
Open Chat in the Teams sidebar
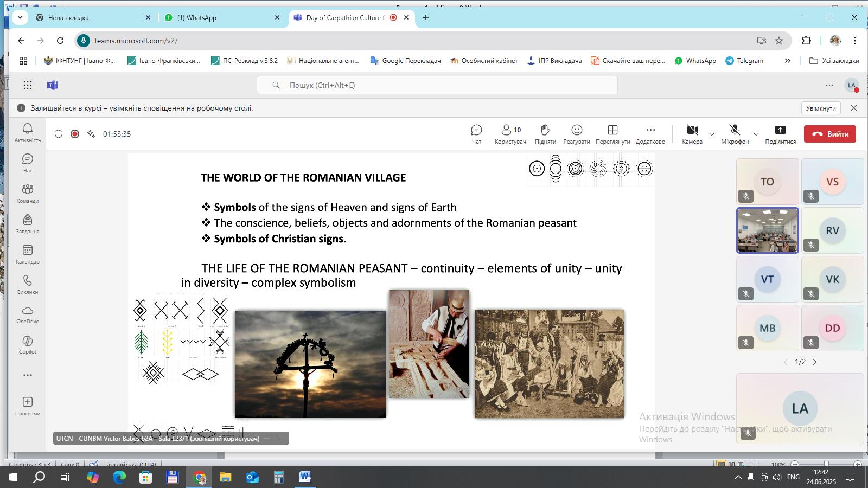[x=28, y=163]
